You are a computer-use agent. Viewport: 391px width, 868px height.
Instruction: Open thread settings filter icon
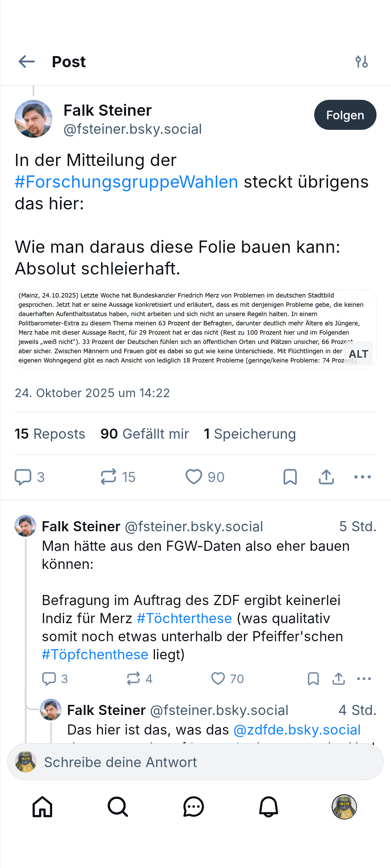click(x=362, y=61)
